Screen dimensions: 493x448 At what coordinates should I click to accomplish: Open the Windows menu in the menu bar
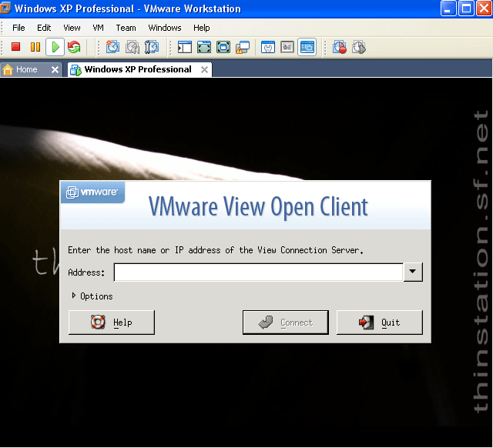pyautogui.click(x=165, y=28)
